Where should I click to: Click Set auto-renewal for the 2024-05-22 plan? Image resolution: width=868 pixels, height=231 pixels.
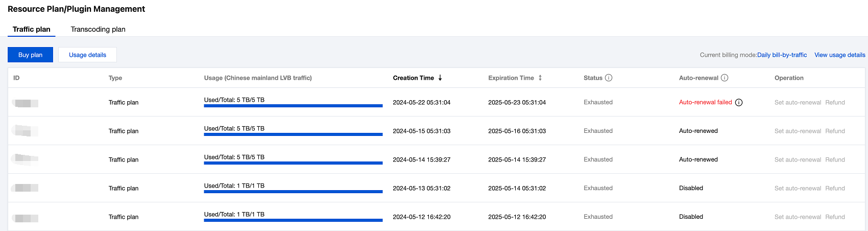coord(798,102)
